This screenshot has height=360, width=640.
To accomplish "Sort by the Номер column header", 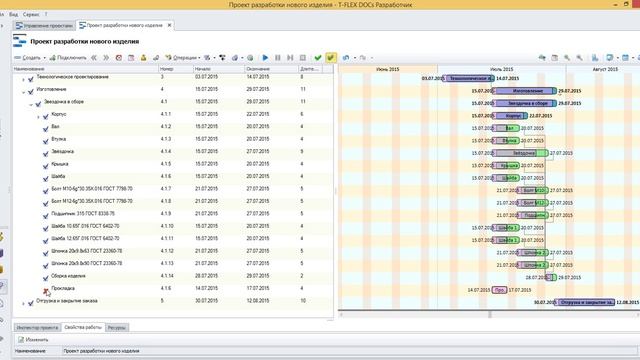I will click(x=176, y=69).
